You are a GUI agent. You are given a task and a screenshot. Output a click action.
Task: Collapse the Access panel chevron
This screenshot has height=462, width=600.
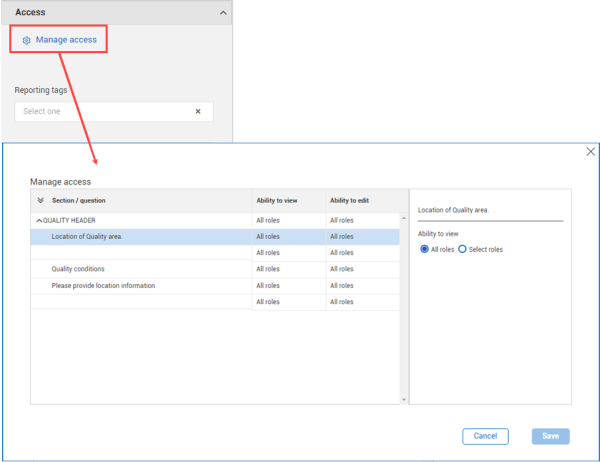point(223,13)
